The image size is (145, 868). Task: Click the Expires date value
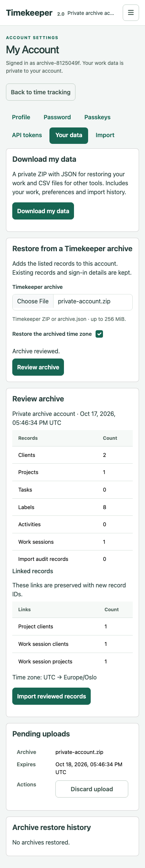pyautogui.click(x=89, y=768)
